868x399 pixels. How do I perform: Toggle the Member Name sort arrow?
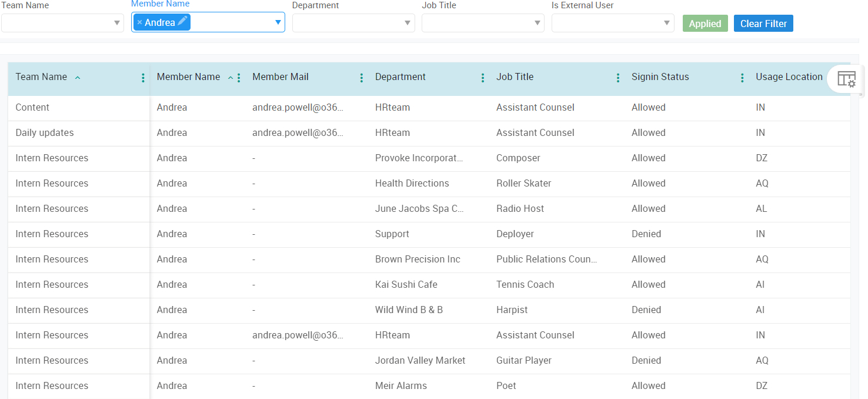pos(231,77)
